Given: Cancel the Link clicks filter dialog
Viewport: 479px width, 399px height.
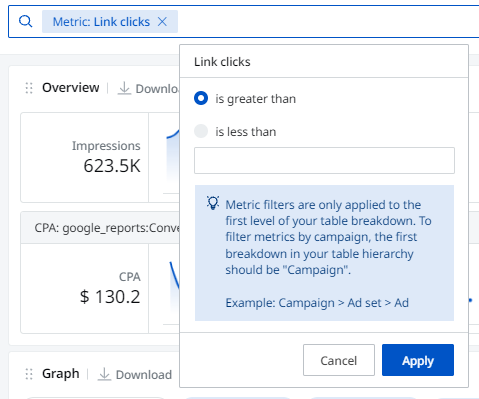Looking at the screenshot, I should [339, 360].
